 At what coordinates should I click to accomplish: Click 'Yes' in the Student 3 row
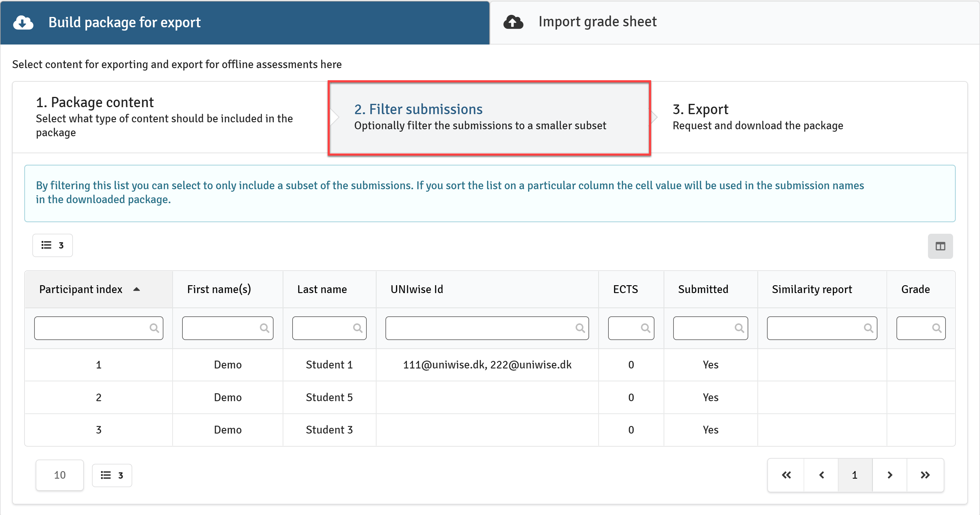tap(711, 430)
